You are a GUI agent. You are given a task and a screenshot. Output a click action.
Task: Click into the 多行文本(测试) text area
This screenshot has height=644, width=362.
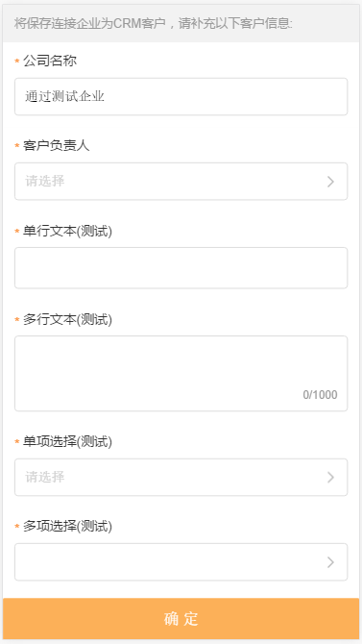181,373
